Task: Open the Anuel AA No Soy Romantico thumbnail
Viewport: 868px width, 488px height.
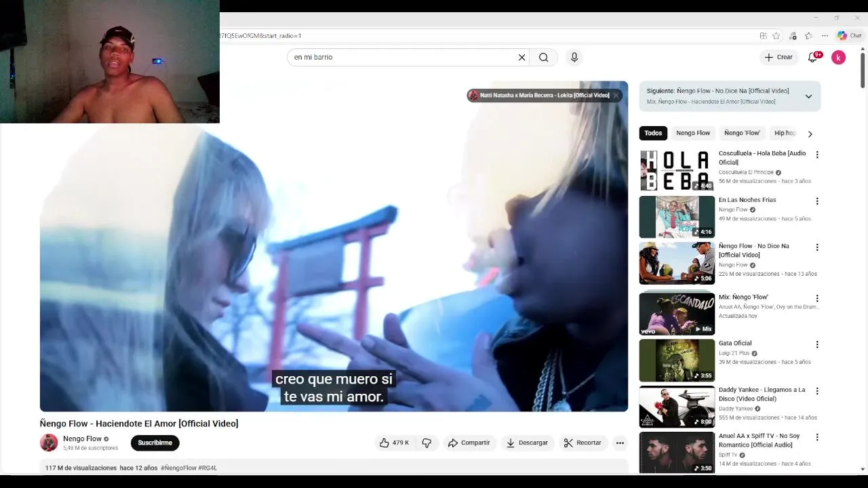Action: 677,453
